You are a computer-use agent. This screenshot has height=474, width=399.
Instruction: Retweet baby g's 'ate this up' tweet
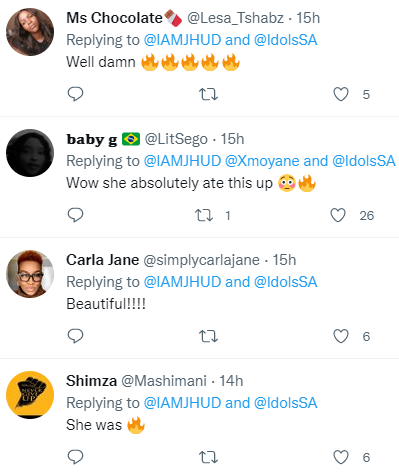[x=204, y=215]
